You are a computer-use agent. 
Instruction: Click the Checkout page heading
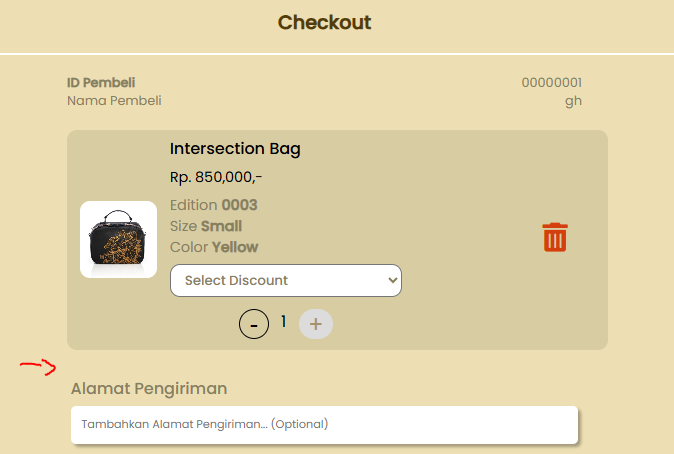click(x=325, y=22)
